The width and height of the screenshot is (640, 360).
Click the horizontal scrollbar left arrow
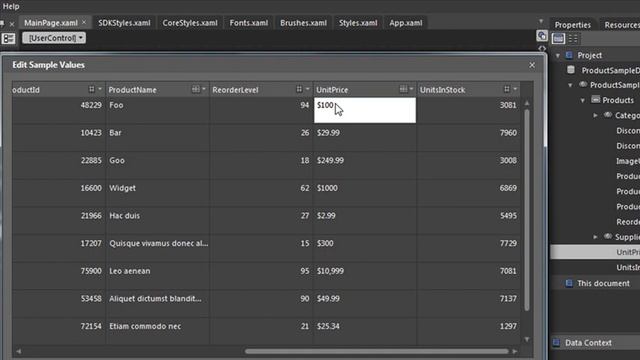tap(18, 351)
